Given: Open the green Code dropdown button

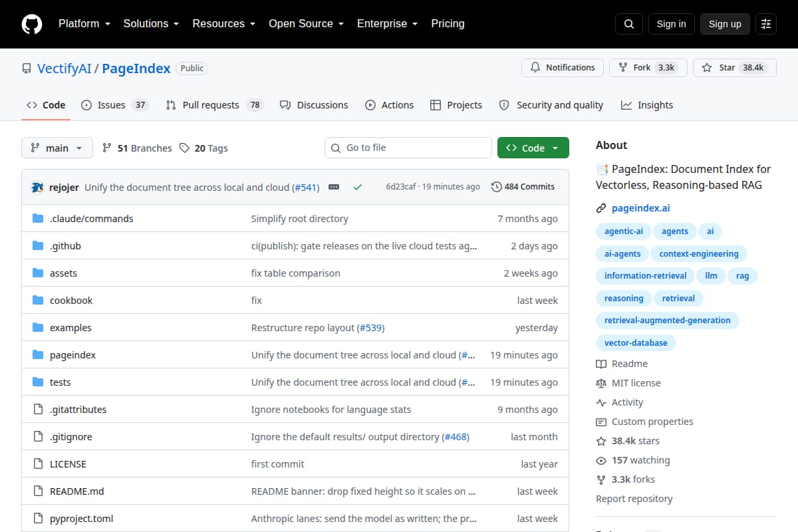Looking at the screenshot, I should (533, 148).
